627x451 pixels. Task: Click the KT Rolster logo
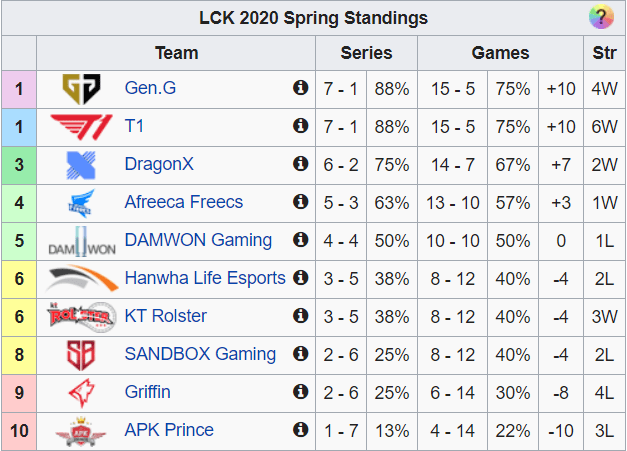pos(80,316)
